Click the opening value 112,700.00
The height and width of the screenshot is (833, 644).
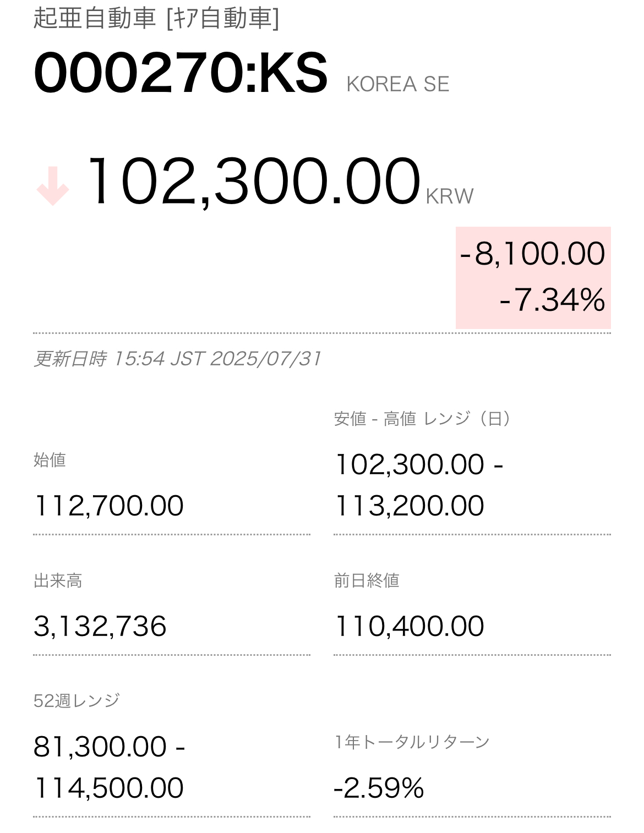pos(108,506)
